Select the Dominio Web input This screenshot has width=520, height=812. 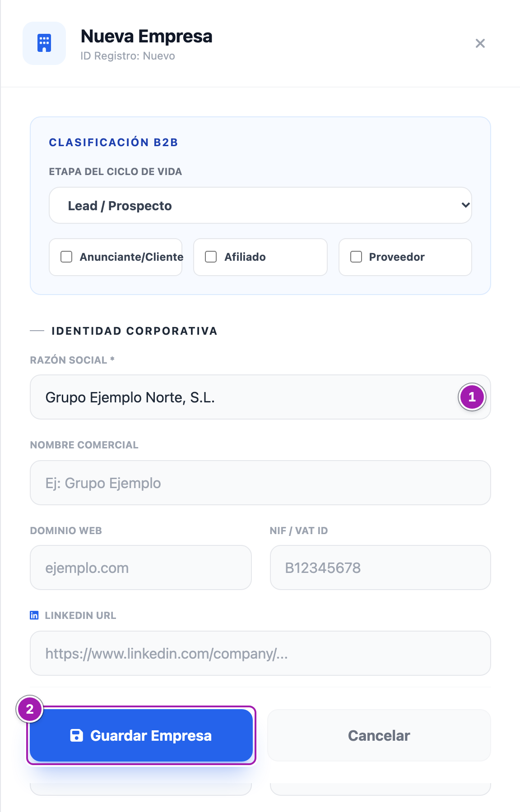click(141, 567)
